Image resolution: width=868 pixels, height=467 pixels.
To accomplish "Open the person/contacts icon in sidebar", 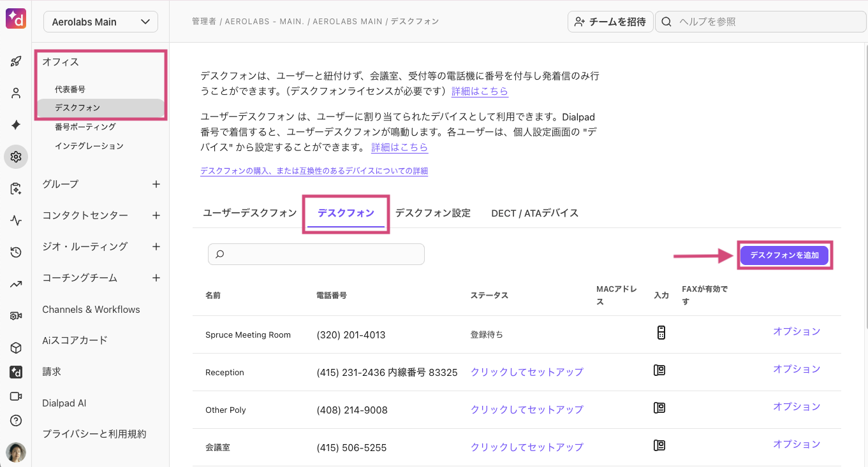I will click(16, 94).
